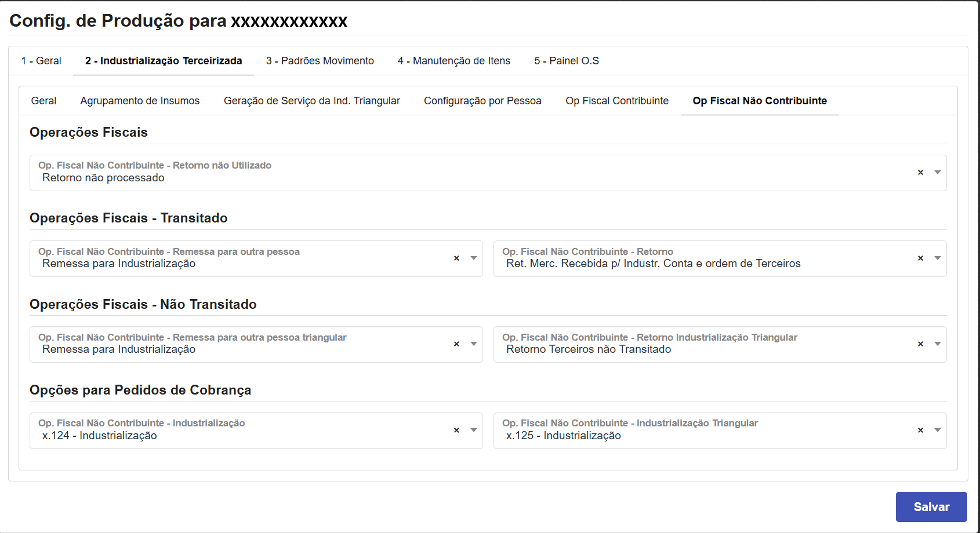Clear Remessa para outra pessoa triangular value
Image resolution: width=980 pixels, height=533 pixels.
point(456,344)
